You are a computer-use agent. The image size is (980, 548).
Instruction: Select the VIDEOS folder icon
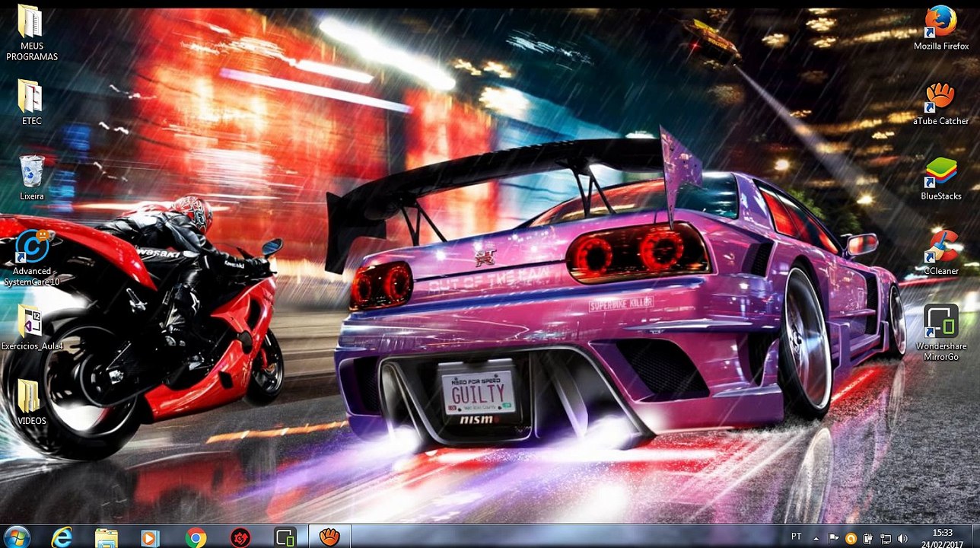[x=32, y=402]
